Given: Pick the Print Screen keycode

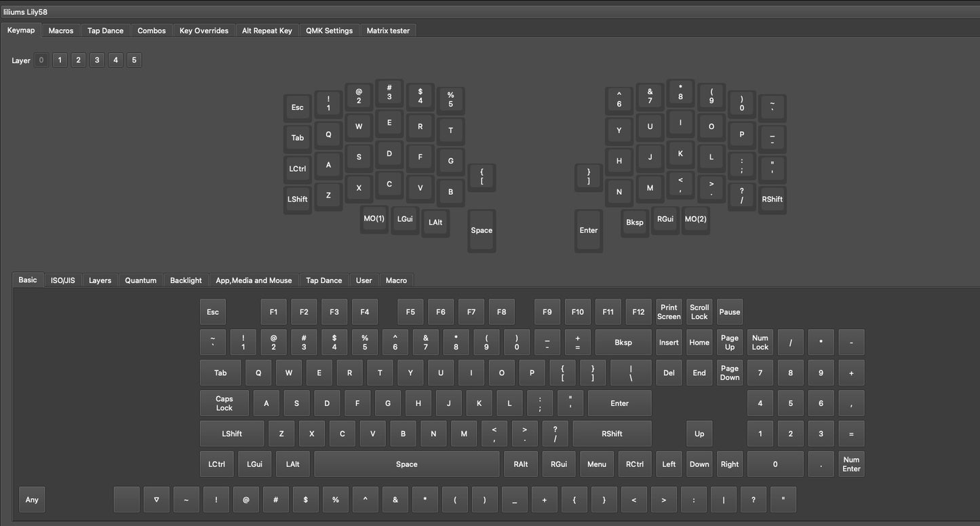Looking at the screenshot, I should [669, 312].
